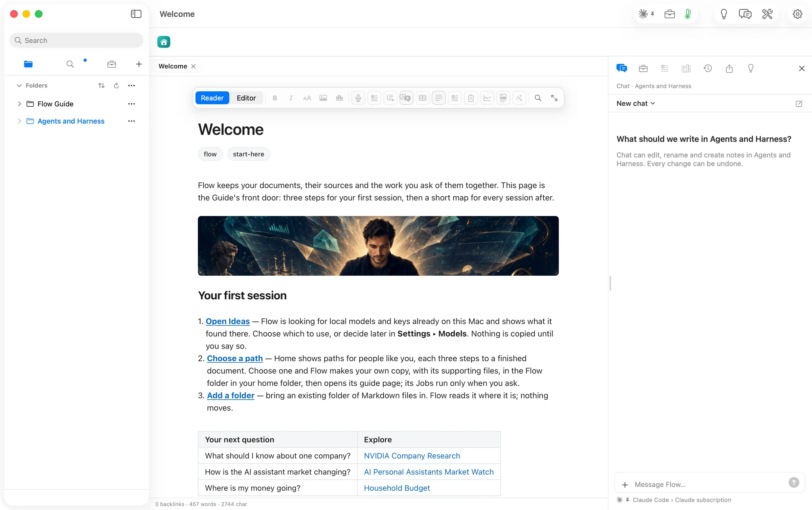The width and height of the screenshot is (812, 510).
Task: Open NVIDIA Company Research link
Action: tap(412, 456)
